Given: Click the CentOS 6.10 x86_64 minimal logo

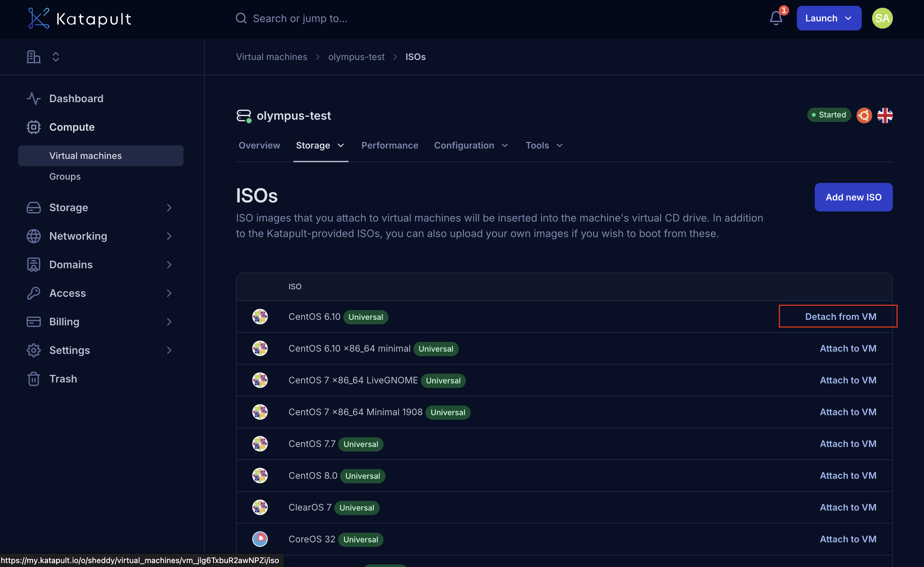Looking at the screenshot, I should pos(260,348).
